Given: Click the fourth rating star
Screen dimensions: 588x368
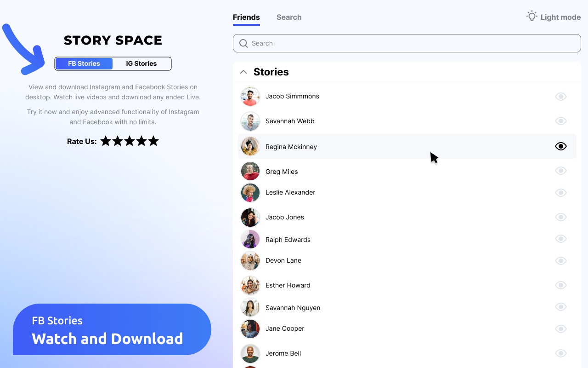Looking at the screenshot, I should pyautogui.click(x=141, y=141).
